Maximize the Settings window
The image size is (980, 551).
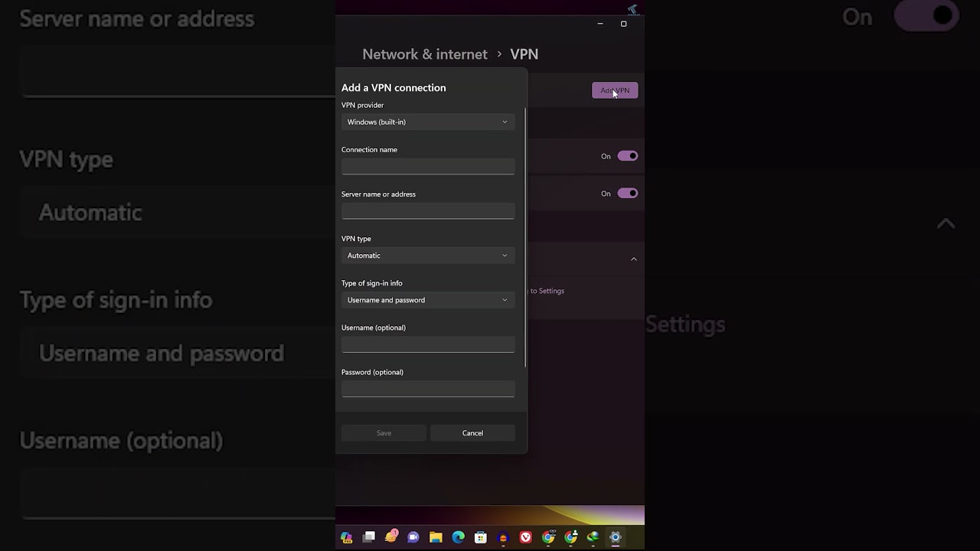[623, 24]
